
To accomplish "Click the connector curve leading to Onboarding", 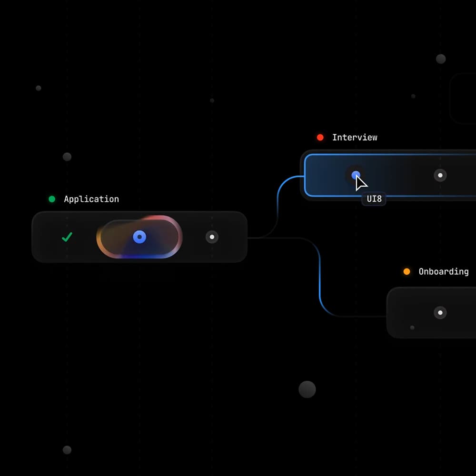I will 320,286.
